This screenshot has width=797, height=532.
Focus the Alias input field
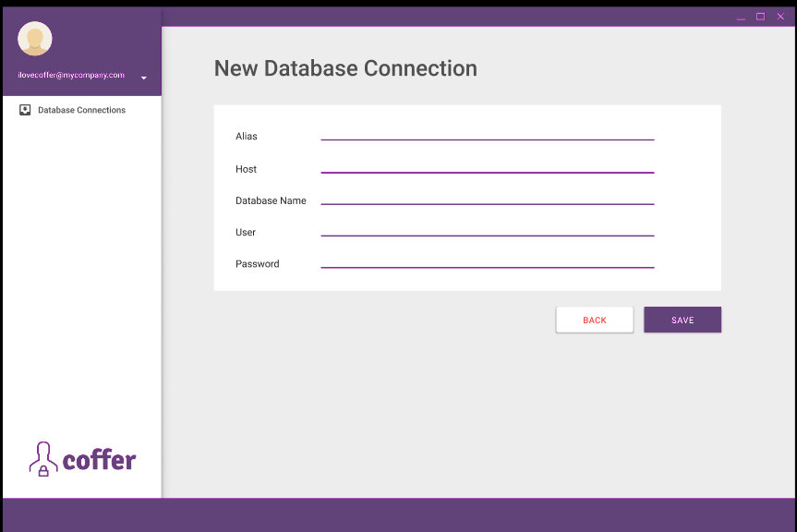pos(488,133)
